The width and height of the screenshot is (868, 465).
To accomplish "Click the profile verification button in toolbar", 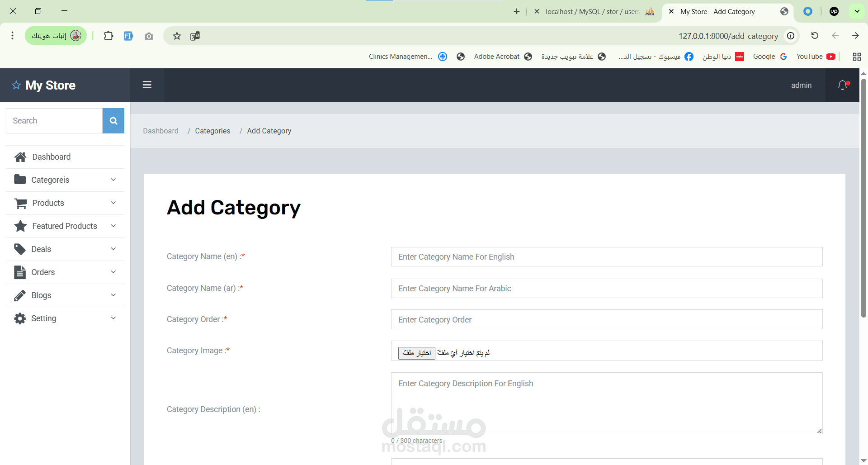I will [56, 36].
